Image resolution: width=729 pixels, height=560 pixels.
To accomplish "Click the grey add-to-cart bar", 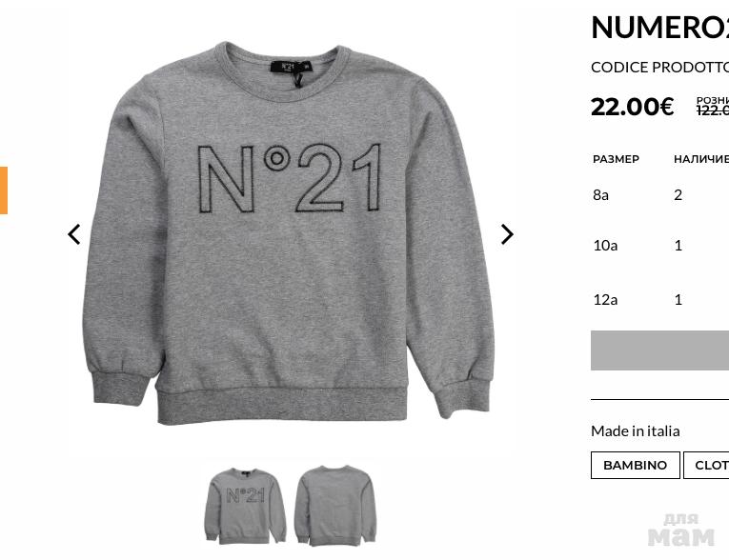I will [659, 350].
